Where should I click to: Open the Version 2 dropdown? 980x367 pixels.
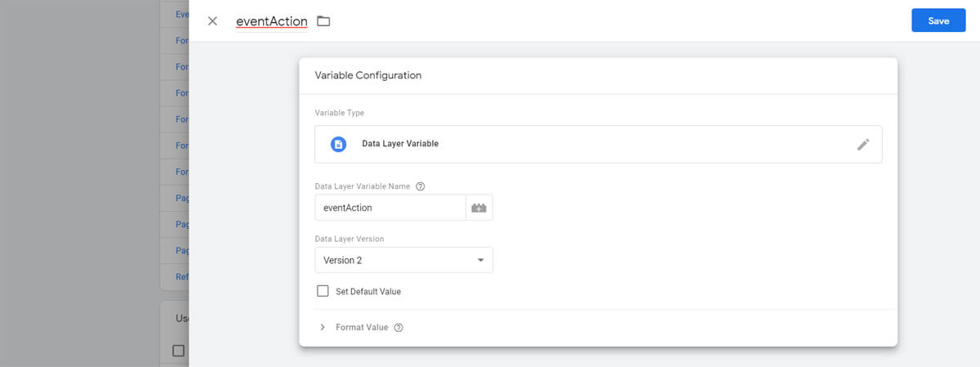pos(403,260)
